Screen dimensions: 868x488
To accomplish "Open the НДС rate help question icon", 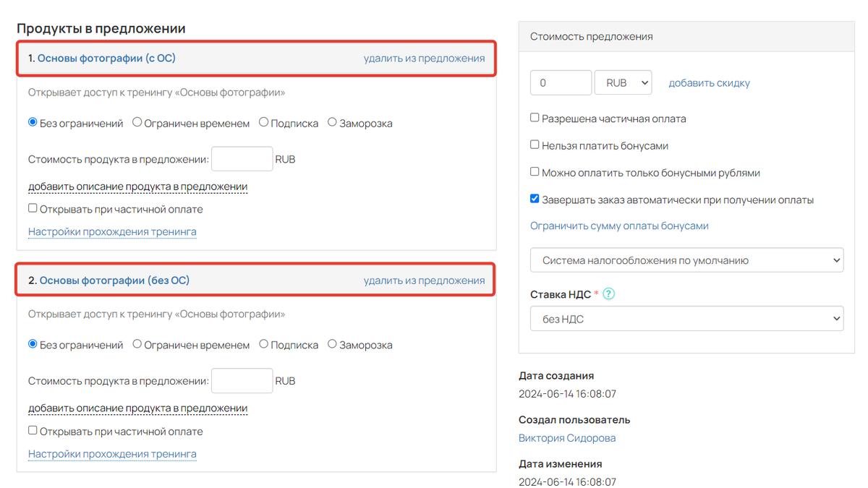I will 609,294.
